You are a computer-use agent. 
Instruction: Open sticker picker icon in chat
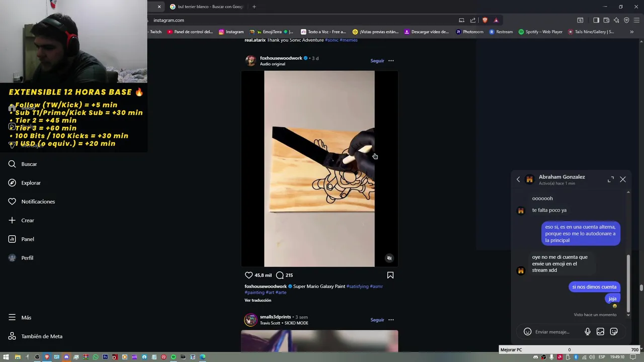[x=614, y=332]
